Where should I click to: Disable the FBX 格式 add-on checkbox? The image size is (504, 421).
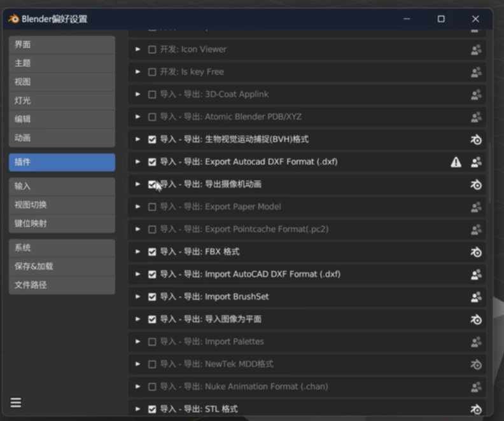[152, 252]
